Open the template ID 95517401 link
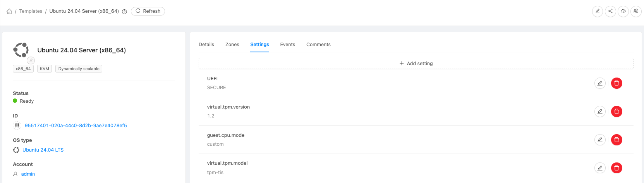This screenshot has width=644, height=183. pyautogui.click(x=76, y=126)
